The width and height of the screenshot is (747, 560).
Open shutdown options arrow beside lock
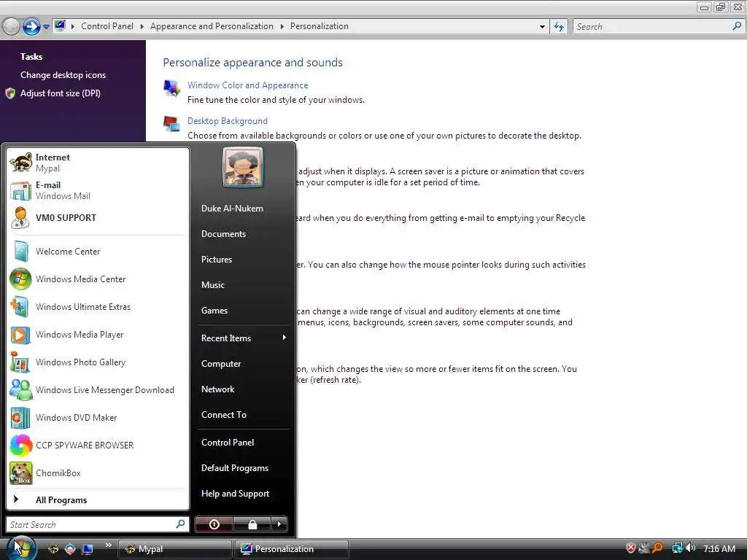[279, 524]
